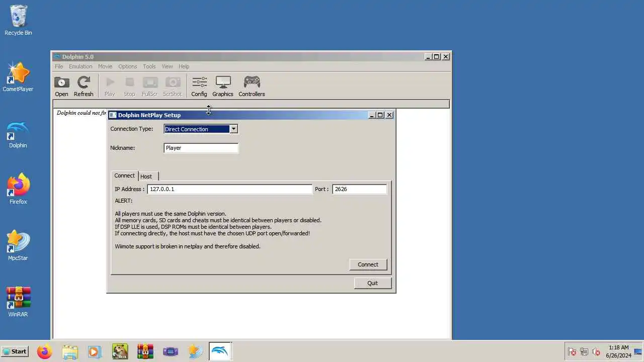Click the Dolphin taskbar button
The width and height of the screenshot is (644, 362).
(220, 351)
